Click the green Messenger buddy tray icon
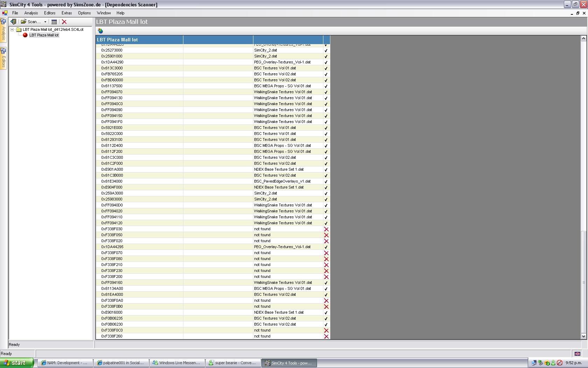The width and height of the screenshot is (588, 368). [553, 363]
